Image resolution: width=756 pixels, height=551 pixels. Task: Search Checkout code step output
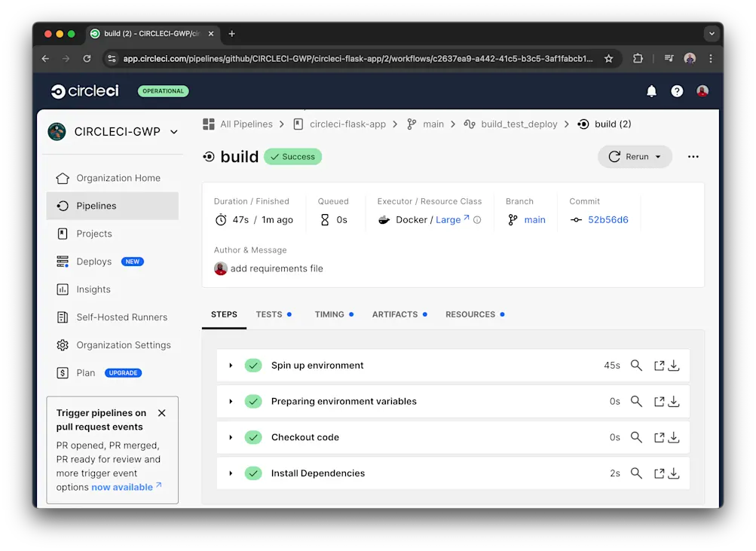[x=636, y=437]
